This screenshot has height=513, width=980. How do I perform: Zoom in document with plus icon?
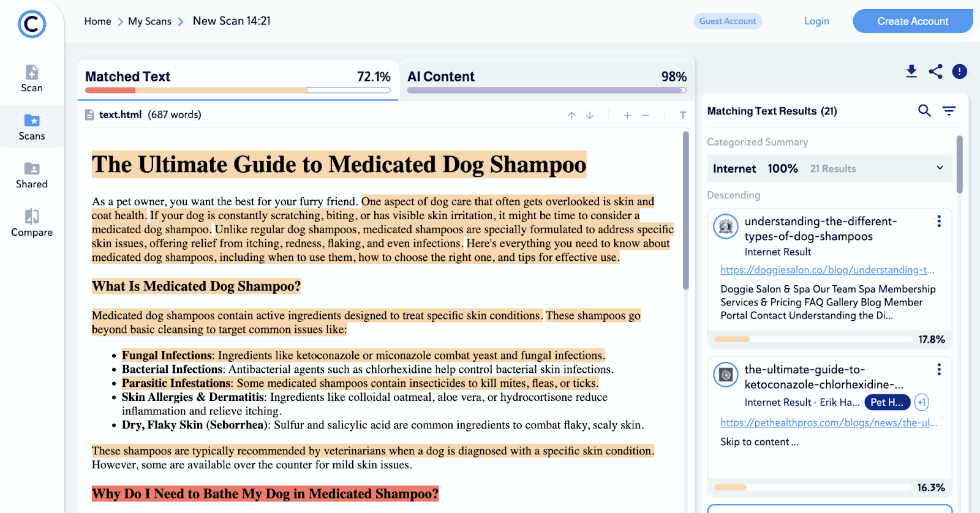(627, 115)
